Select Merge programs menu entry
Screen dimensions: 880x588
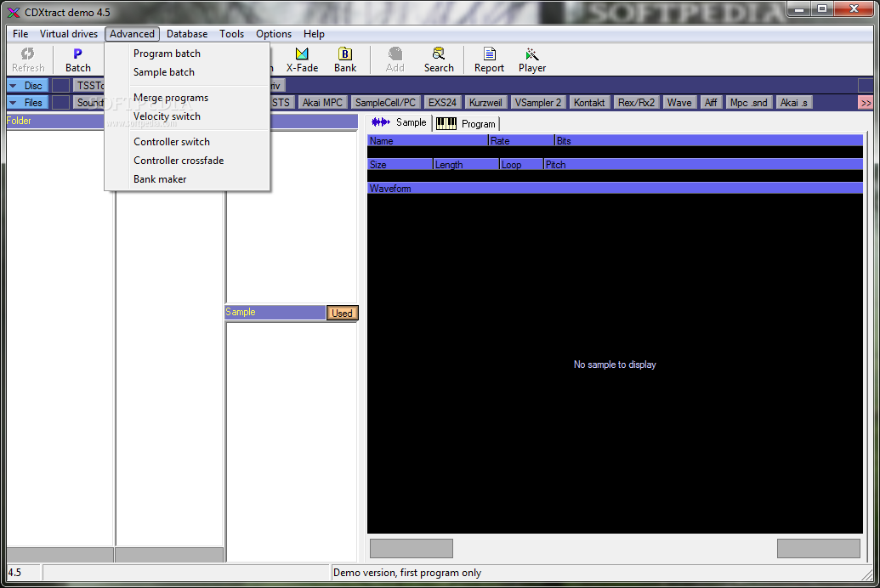pos(187,98)
